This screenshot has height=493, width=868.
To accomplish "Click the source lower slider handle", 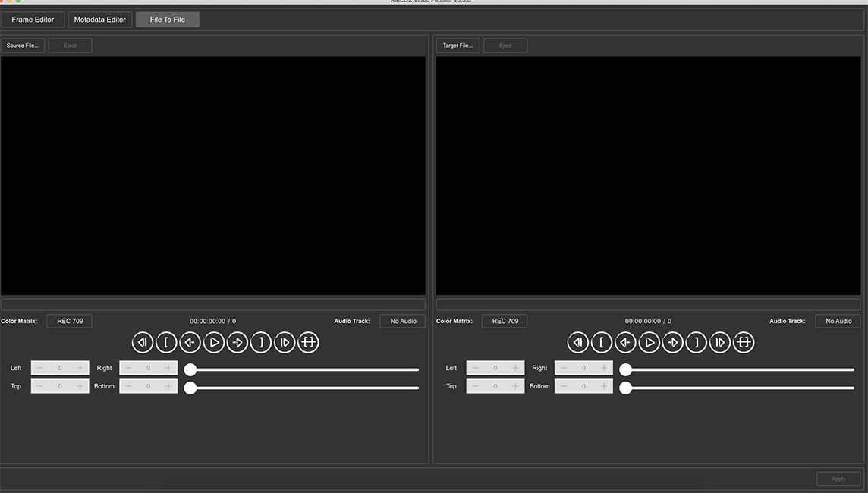I will (x=190, y=388).
